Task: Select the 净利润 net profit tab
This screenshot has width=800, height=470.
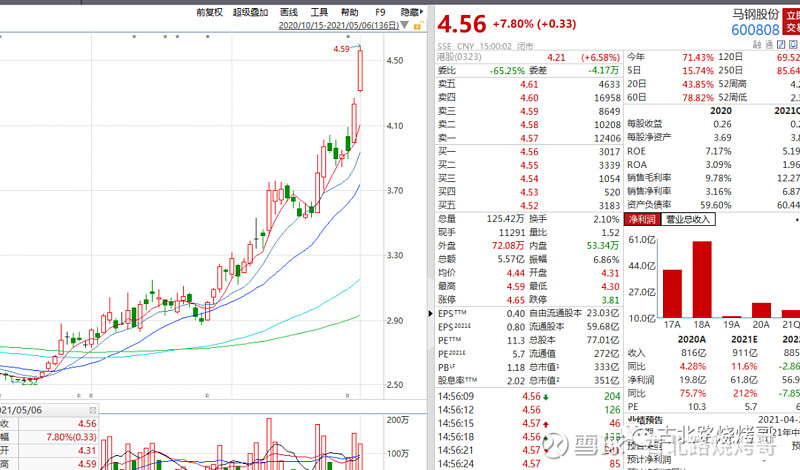Action: click(x=642, y=219)
